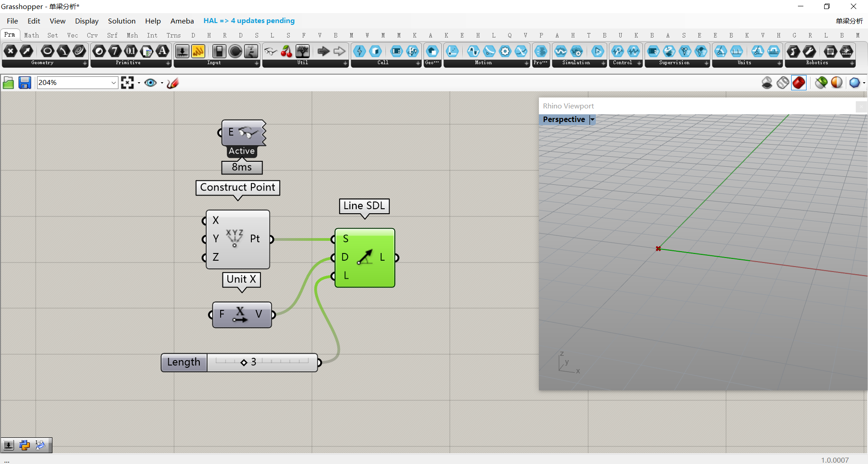Expand the Geometry panel with plus arrow
Image resolution: width=868 pixels, height=464 pixels.
point(85,63)
